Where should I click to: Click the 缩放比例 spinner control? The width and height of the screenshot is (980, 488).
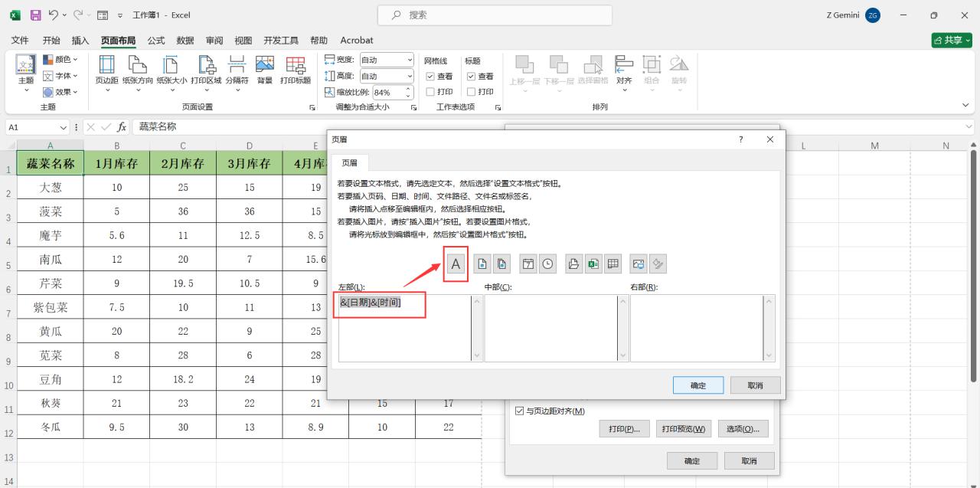tap(408, 92)
